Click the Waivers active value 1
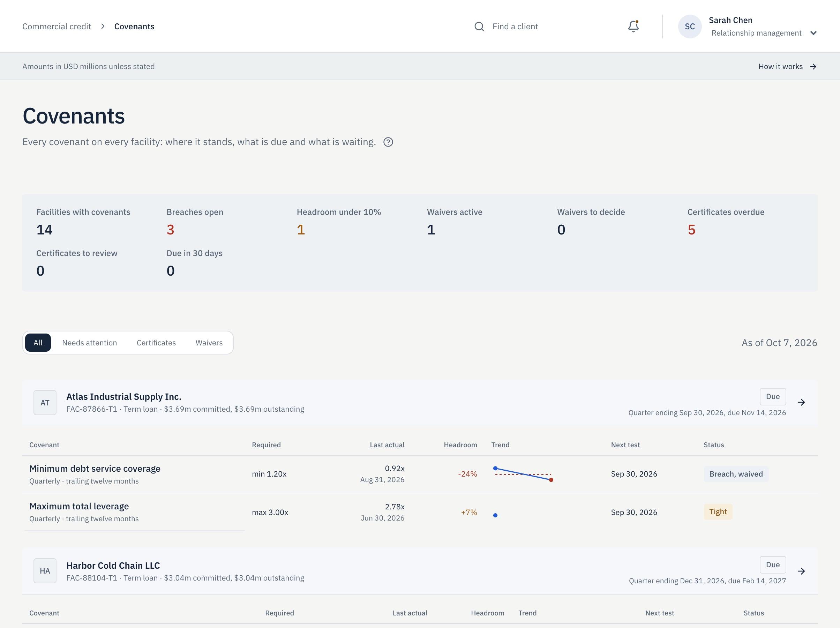Image resolution: width=840 pixels, height=628 pixels. pyautogui.click(x=431, y=230)
